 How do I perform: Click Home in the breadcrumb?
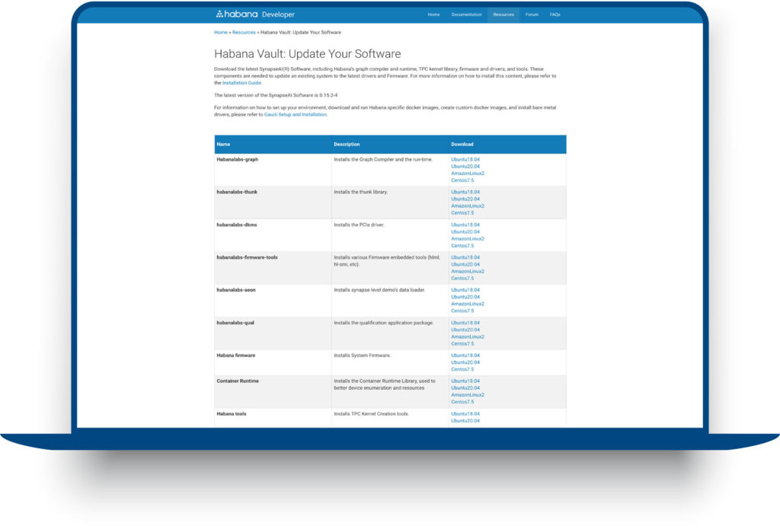pos(221,32)
